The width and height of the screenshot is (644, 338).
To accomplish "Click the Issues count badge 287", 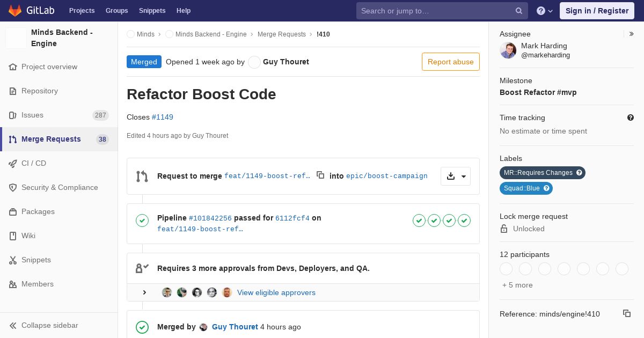I will (100, 115).
